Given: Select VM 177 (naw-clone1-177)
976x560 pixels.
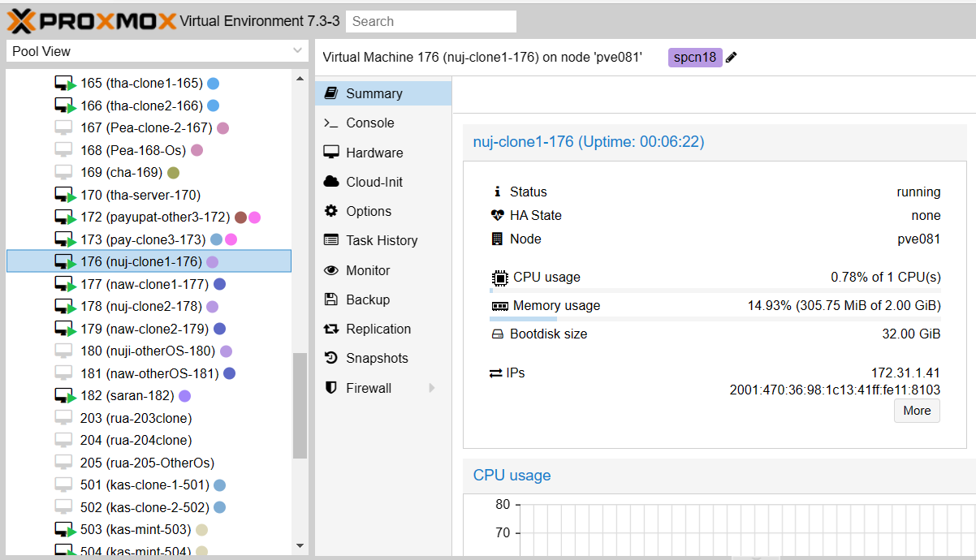Looking at the screenshot, I should point(149,284).
